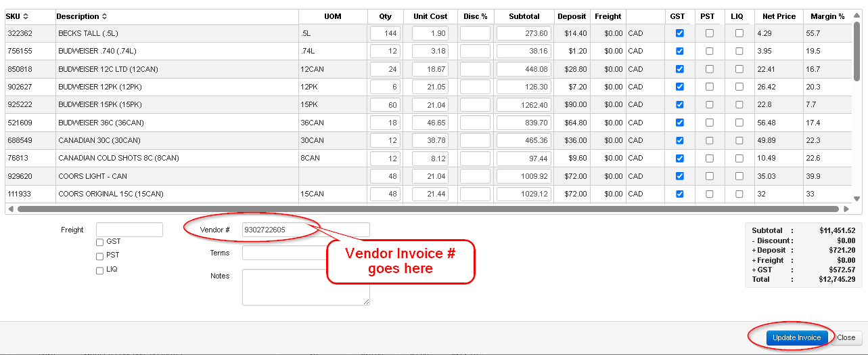Check PST for BUDWEISER .740 row
868x355 pixels.
point(709,51)
